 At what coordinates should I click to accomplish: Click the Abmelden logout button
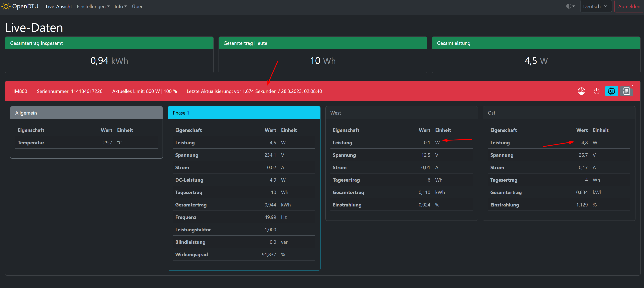click(629, 7)
